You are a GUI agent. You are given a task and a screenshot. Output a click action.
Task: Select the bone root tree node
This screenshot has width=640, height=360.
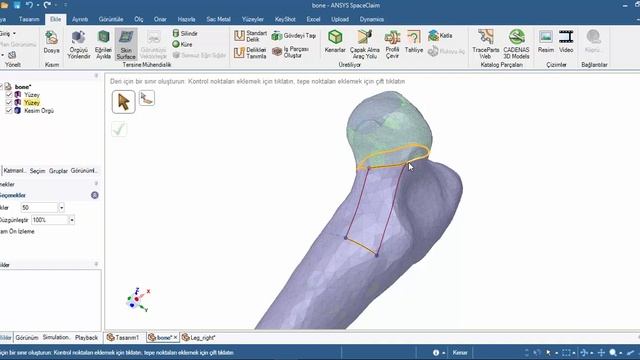tap(22, 87)
